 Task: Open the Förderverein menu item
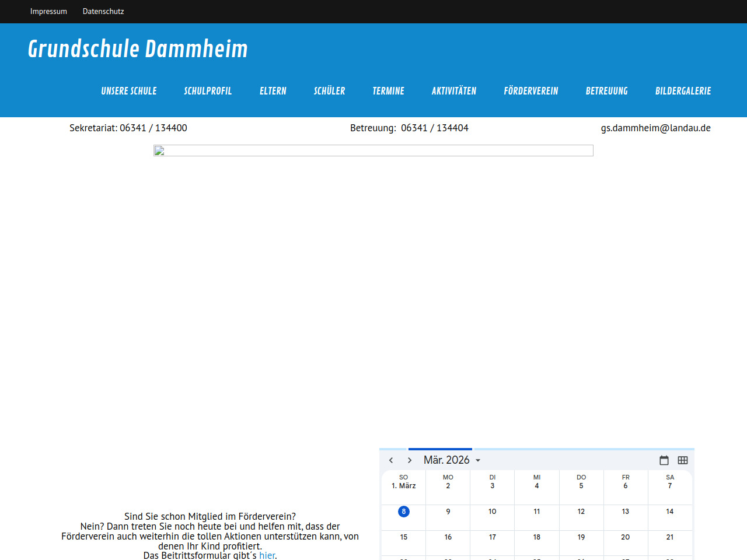(531, 91)
